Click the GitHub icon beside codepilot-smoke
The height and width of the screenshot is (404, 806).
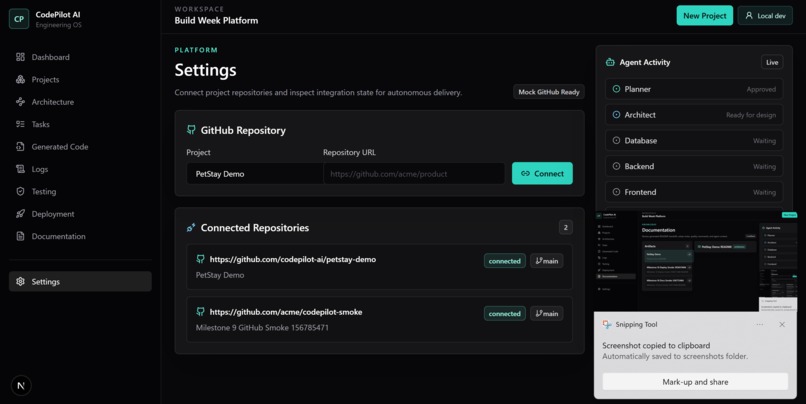[x=200, y=311]
